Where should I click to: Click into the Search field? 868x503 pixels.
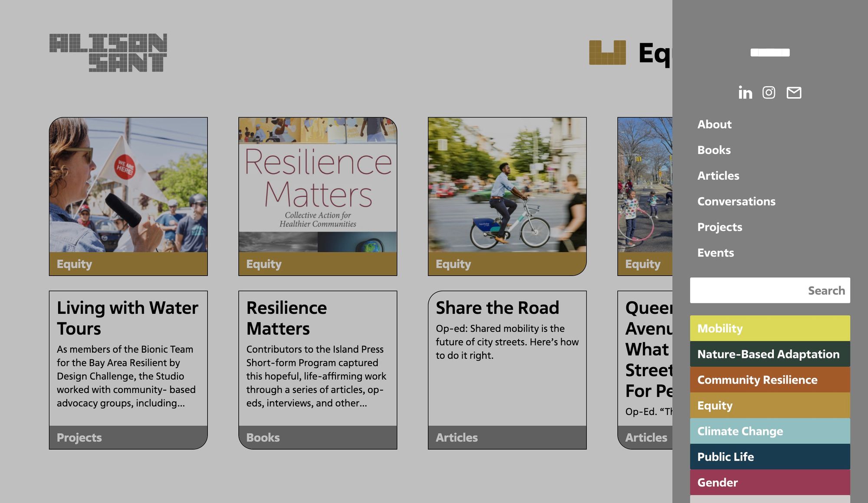[770, 290]
